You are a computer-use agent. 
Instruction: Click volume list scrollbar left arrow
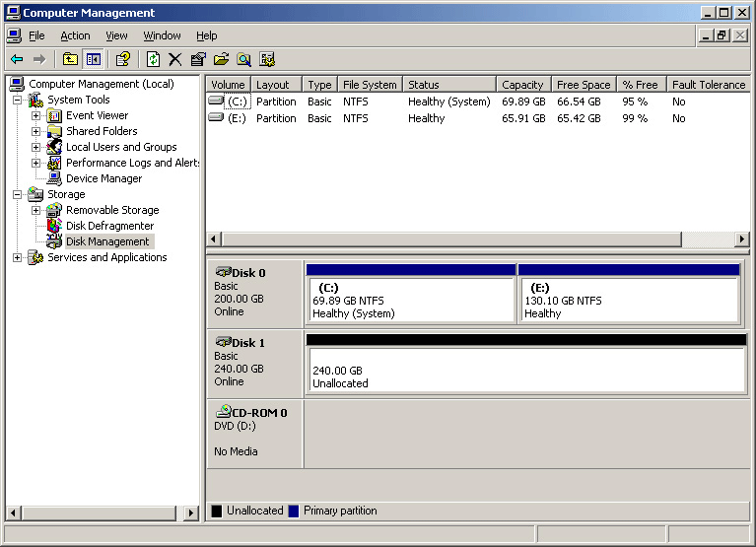tap(214, 239)
